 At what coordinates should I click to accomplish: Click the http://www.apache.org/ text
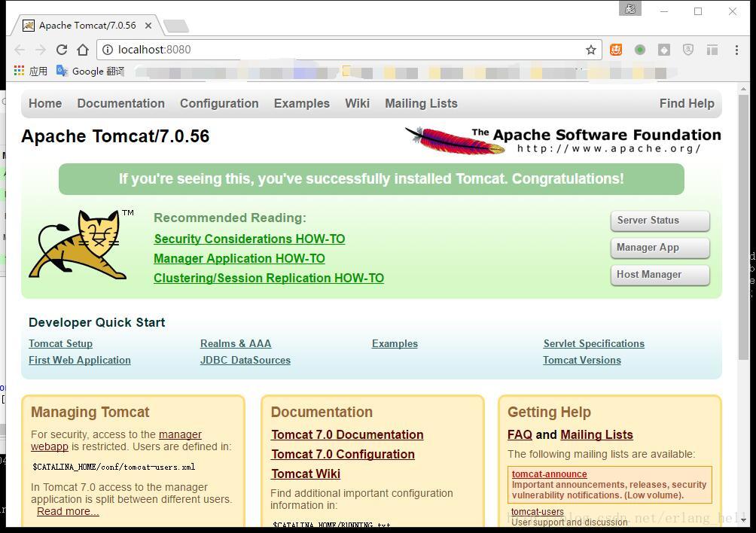pyautogui.click(x=608, y=148)
